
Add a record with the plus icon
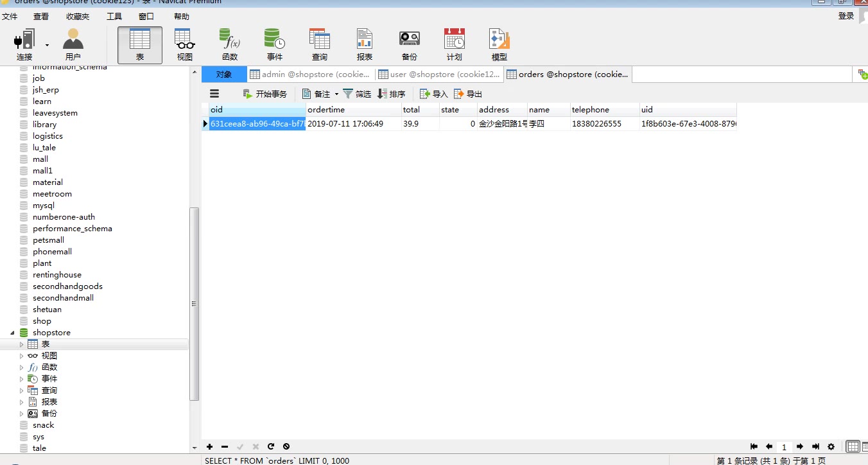point(209,446)
